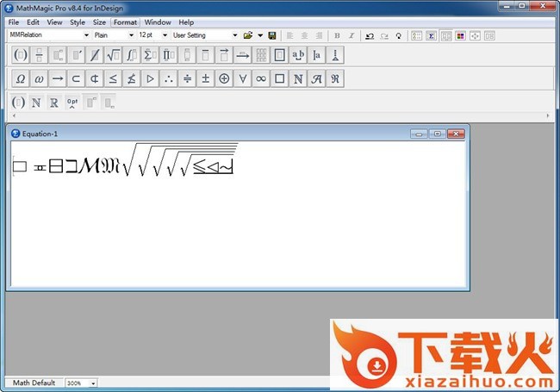This screenshot has height=392, width=560.
Task: Align equation left
Action: (290, 35)
